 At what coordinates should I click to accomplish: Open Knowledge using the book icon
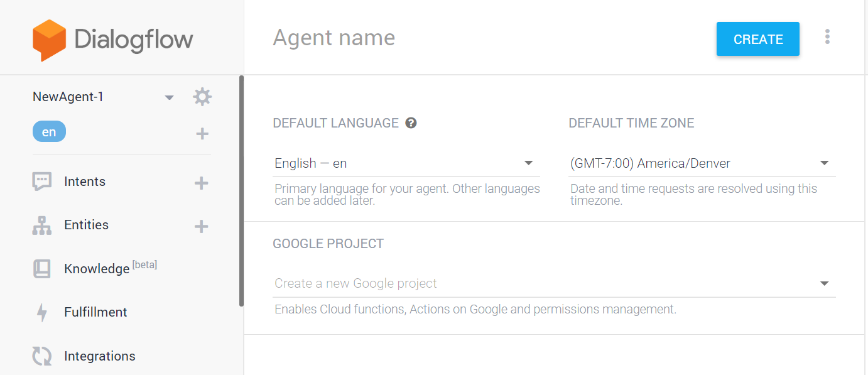41,268
